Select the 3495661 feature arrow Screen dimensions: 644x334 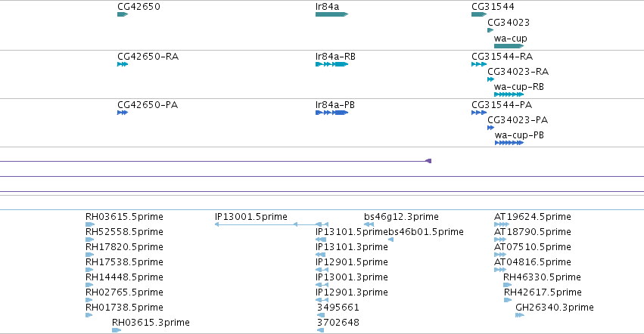(321, 315)
